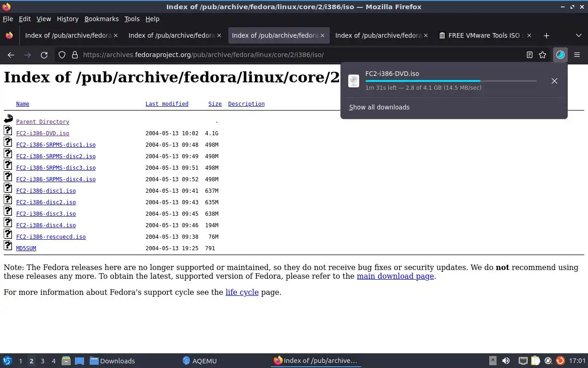
Task: Click the show desktop taskbar icon
Action: click(79, 361)
